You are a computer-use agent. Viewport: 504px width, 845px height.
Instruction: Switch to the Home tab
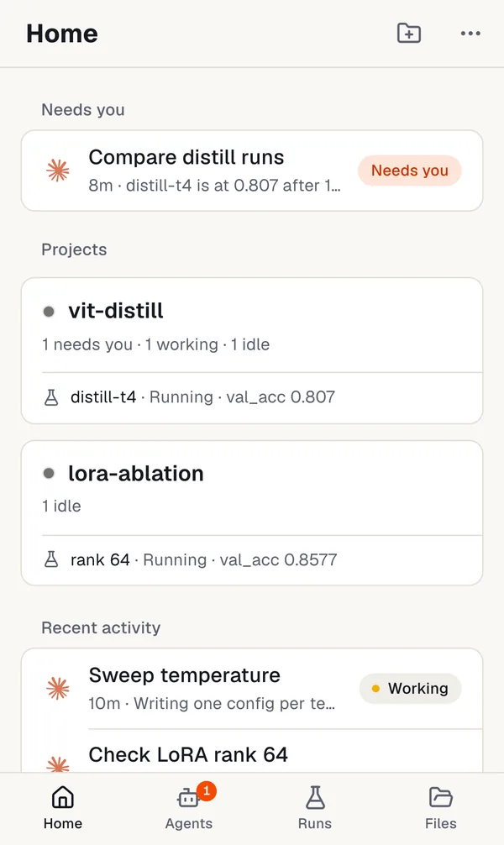click(x=62, y=808)
